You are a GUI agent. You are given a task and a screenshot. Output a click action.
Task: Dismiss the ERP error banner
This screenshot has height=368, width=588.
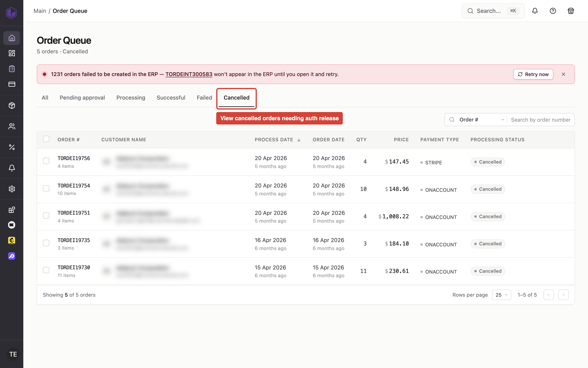tap(563, 74)
